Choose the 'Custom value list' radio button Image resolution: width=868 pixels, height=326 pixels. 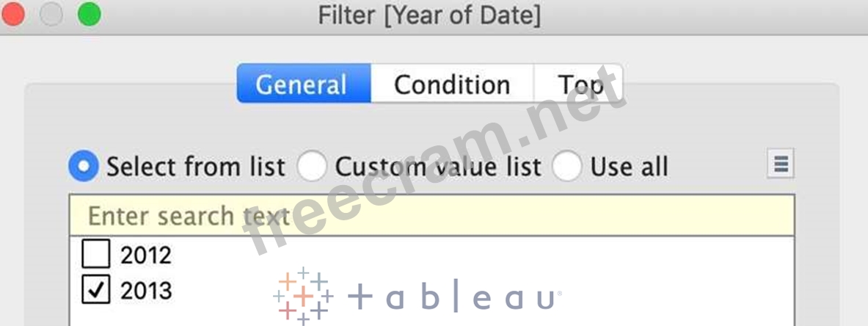pos(312,167)
